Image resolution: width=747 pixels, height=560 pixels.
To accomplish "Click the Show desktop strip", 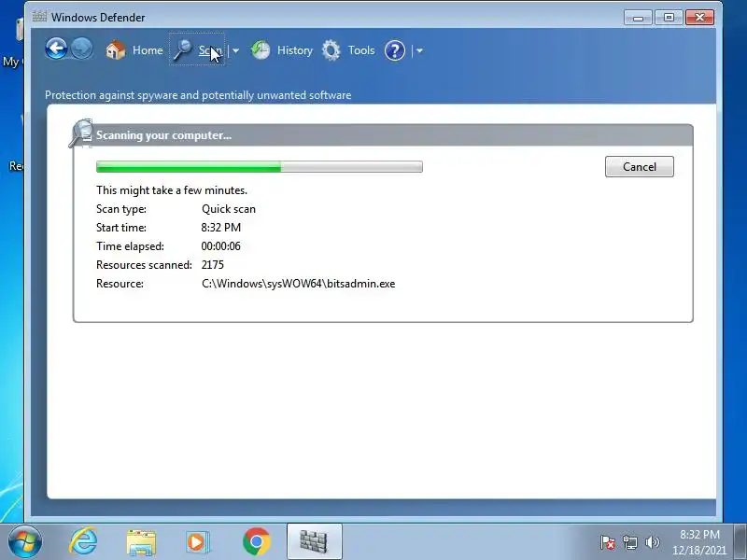I will coord(740,542).
